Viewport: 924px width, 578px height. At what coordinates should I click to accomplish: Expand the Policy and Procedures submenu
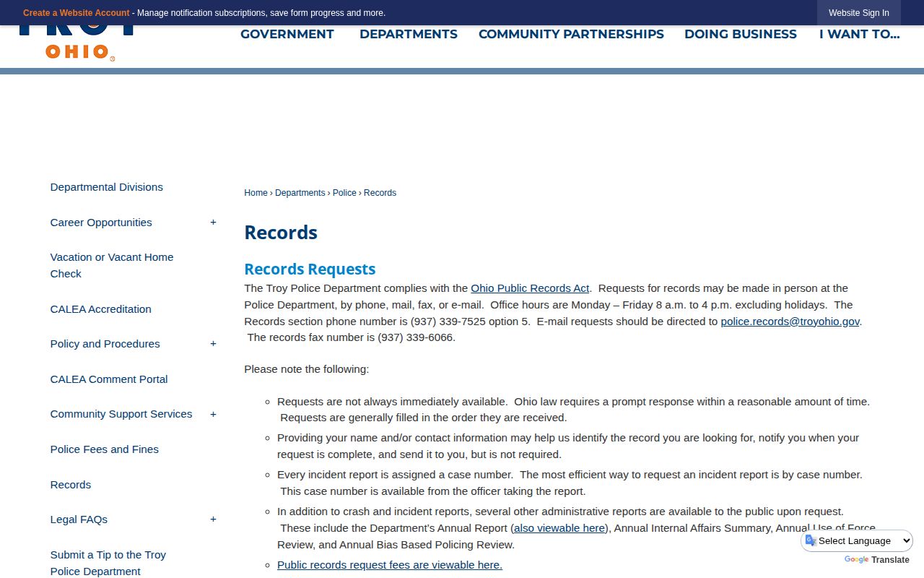click(x=213, y=344)
